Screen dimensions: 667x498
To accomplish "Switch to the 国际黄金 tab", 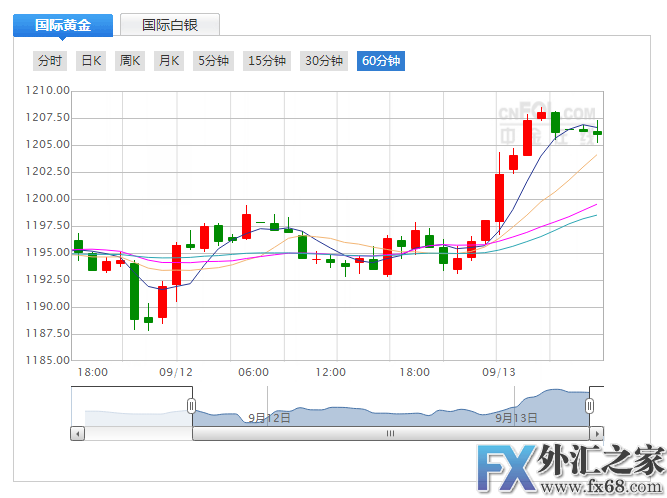I will (x=62, y=25).
